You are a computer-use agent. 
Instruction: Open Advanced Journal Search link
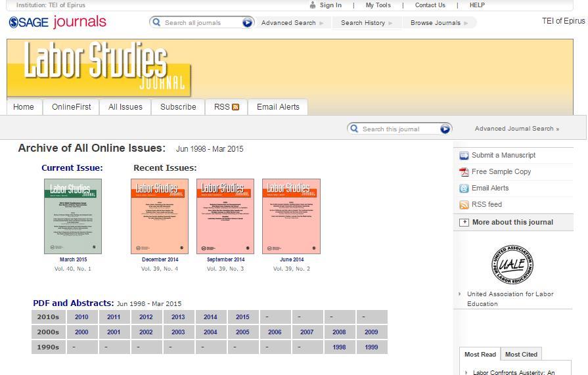(x=517, y=129)
